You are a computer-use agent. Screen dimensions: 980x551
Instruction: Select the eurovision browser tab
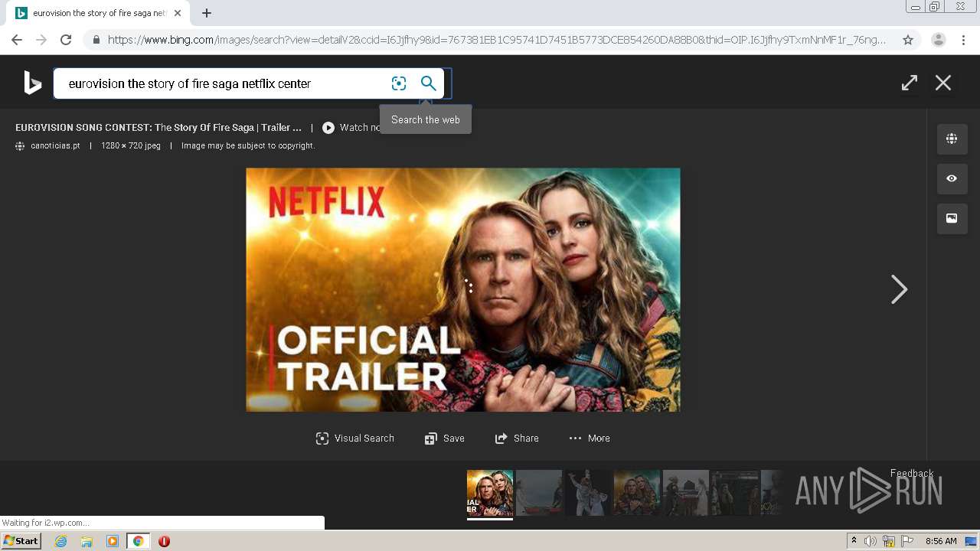pos(98,13)
